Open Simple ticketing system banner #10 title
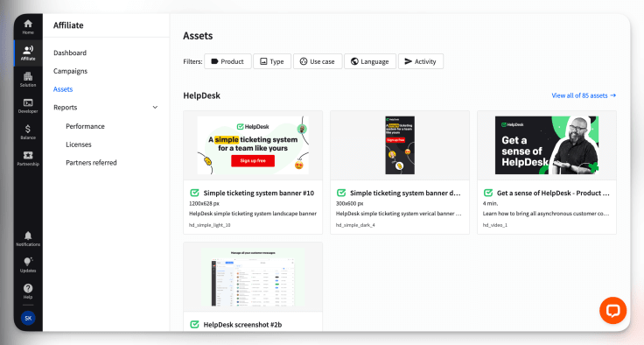 point(259,193)
